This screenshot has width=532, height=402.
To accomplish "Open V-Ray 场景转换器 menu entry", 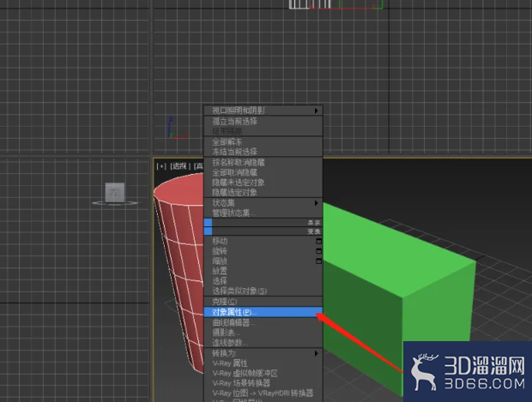I will (x=263, y=383).
